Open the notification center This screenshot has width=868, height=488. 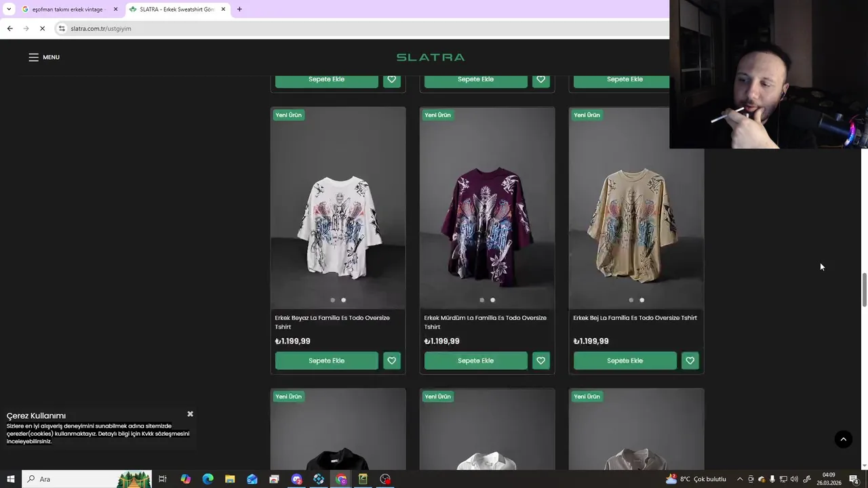tap(854, 479)
